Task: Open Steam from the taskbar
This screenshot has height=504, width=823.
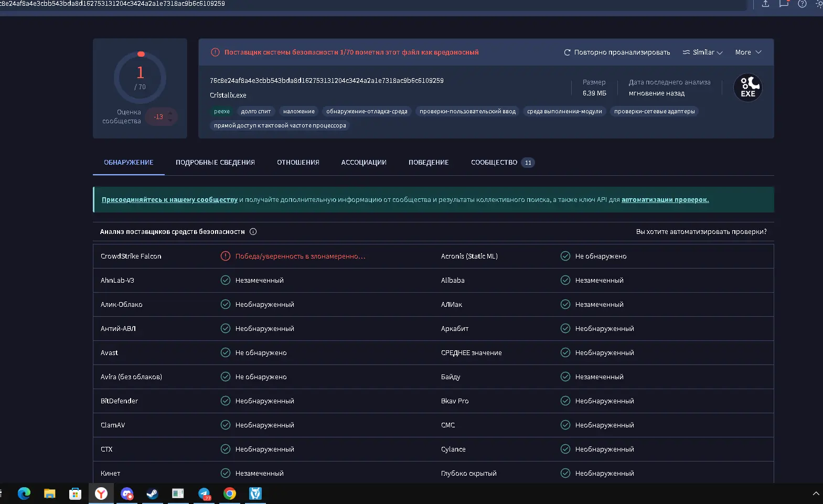Action: [153, 494]
